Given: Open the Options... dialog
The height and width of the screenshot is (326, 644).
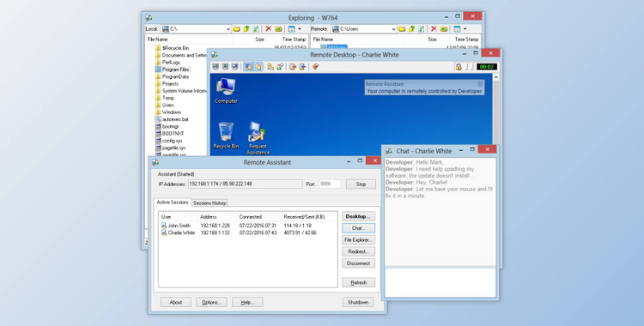Looking at the screenshot, I should tap(211, 302).
